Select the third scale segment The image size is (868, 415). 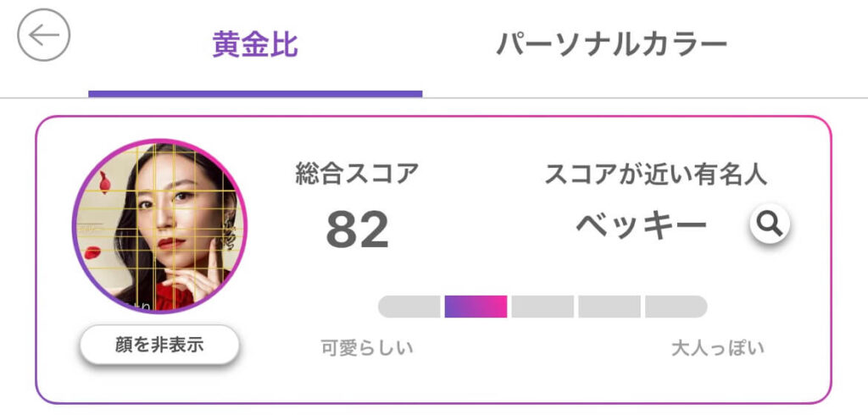(x=542, y=307)
